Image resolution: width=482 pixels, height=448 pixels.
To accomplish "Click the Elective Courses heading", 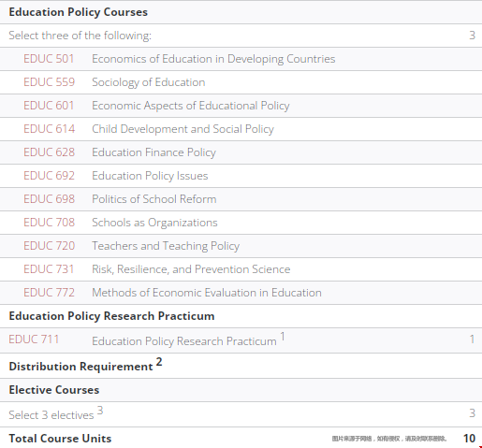I will pos(54,390).
